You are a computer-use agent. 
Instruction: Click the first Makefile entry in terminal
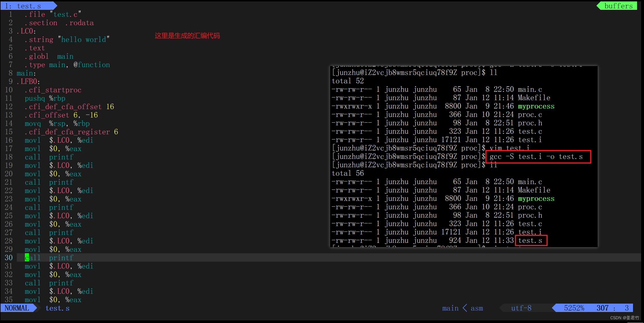(x=534, y=98)
